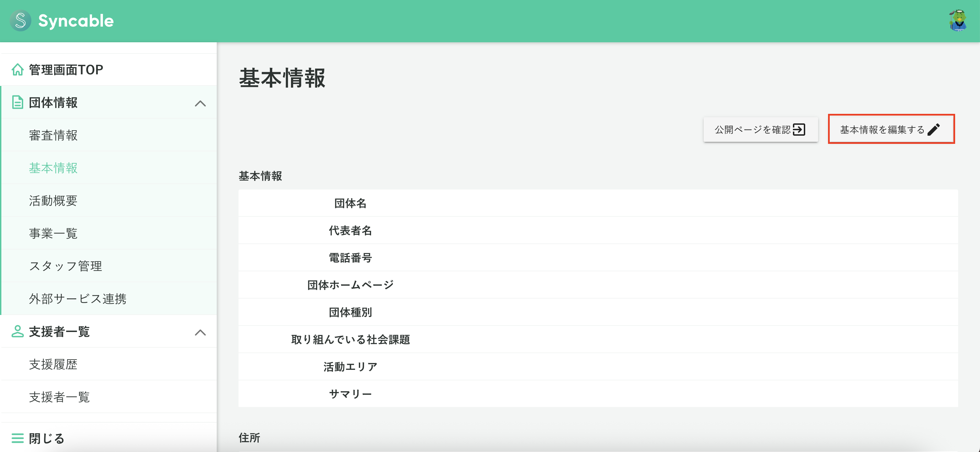Click the home icon next to 管理画面TOP
Screen dimensions: 980x452
pos(17,70)
